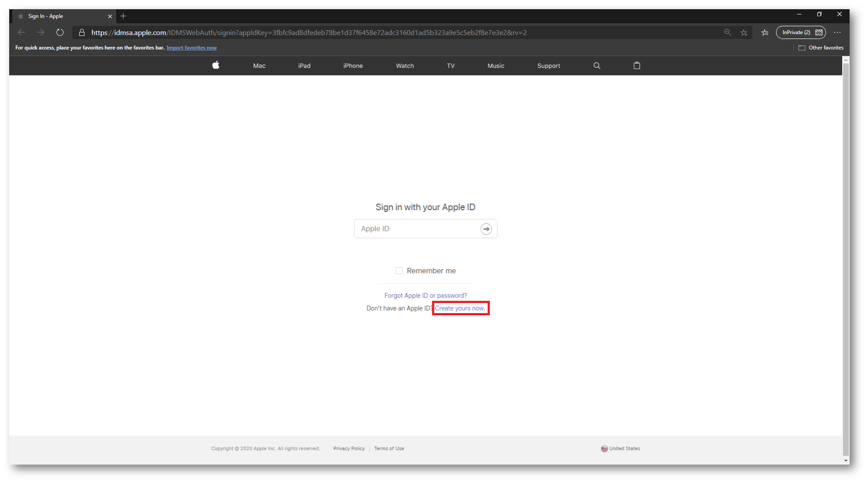Screen dimensions: 868x483
Task: Open the iPhone menu item
Action: click(x=353, y=66)
